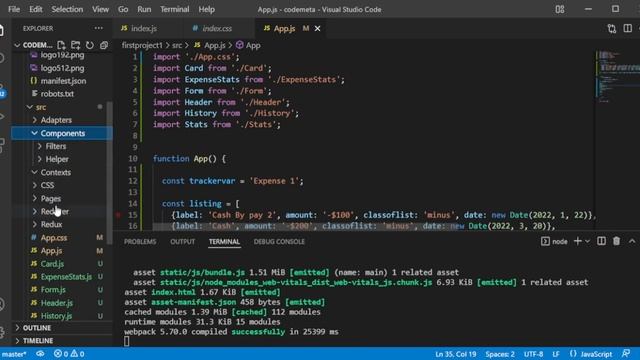Split the terminal panel
The width and height of the screenshot is (640, 360).
601,241
